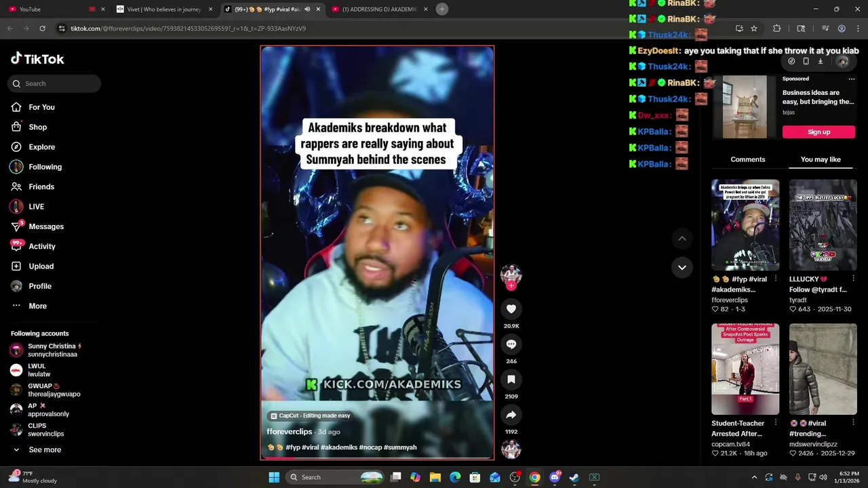Click the Sign up button

click(x=818, y=131)
